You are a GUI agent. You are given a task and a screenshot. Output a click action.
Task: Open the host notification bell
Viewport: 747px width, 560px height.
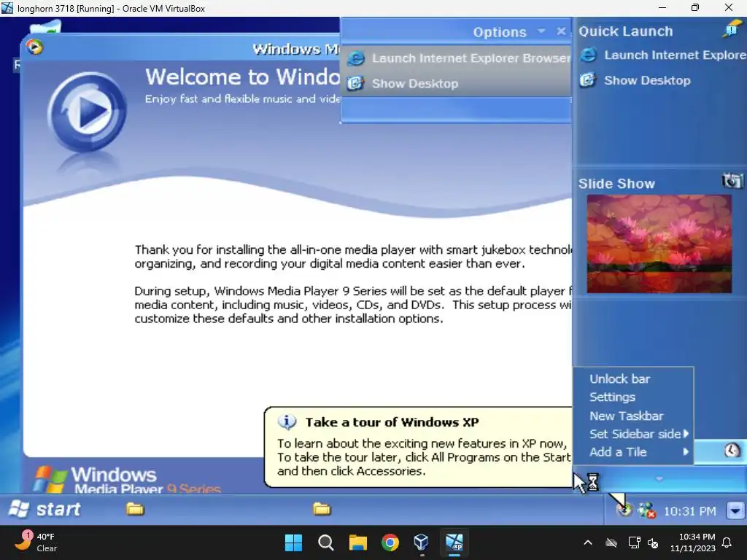point(727,542)
